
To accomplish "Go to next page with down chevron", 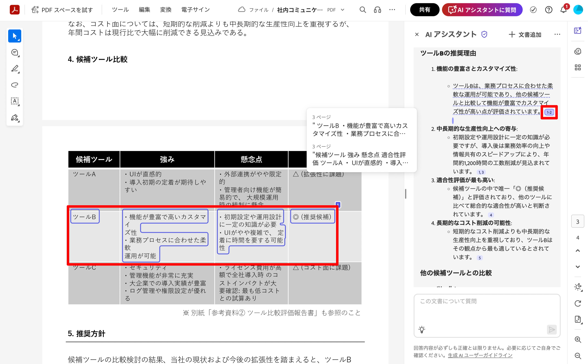I will (x=578, y=267).
